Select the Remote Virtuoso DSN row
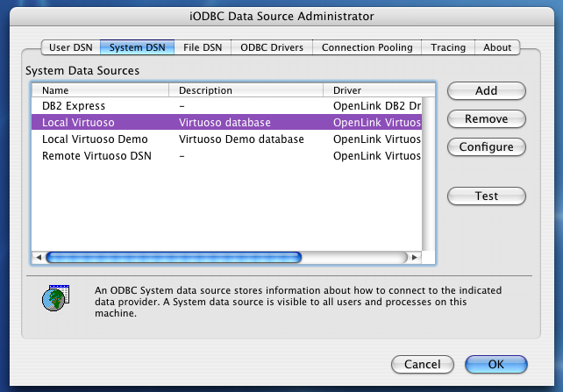The image size is (563, 392). 226,156
